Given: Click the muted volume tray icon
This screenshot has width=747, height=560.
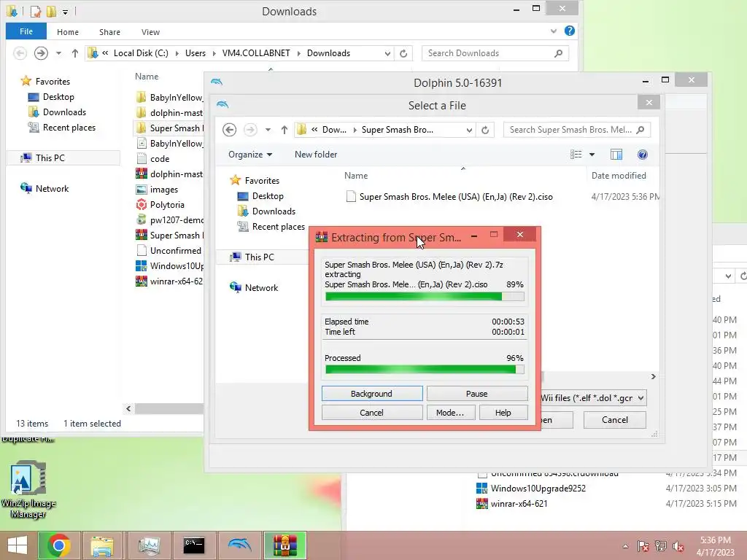Looking at the screenshot, I should coord(678,545).
